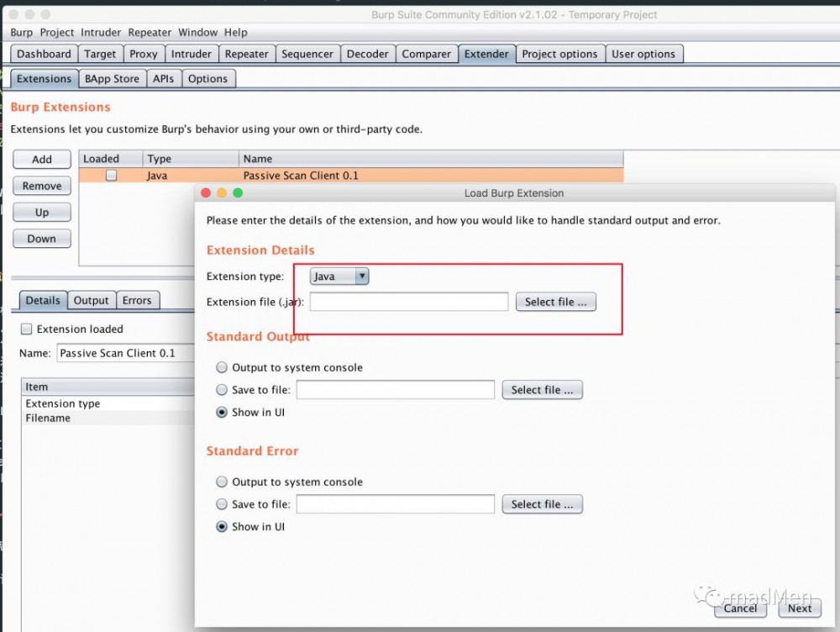Select the Extension type item row
Image resolution: width=840 pixels, height=632 pixels.
click(x=108, y=403)
